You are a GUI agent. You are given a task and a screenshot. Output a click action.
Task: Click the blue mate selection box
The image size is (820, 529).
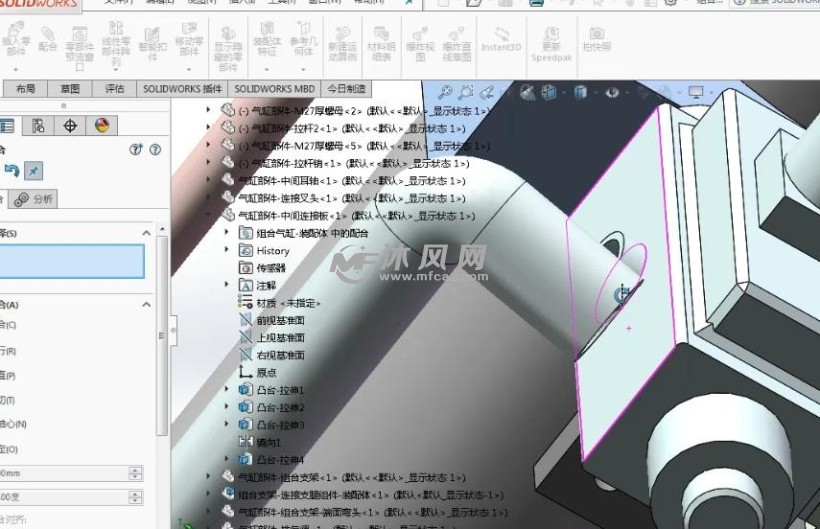72,261
